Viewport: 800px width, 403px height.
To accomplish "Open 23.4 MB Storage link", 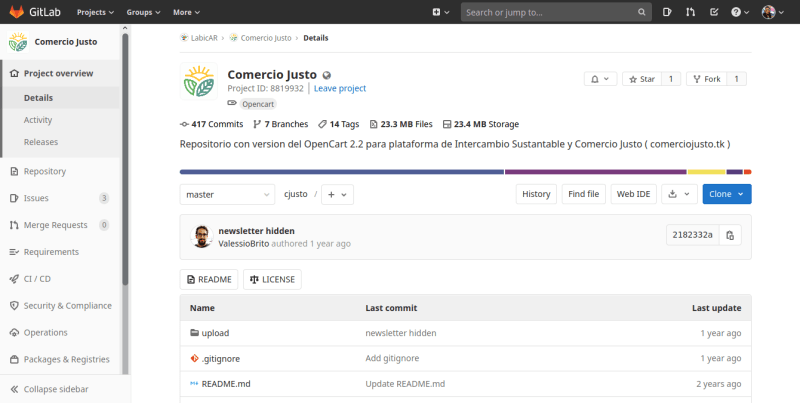I will (x=481, y=124).
